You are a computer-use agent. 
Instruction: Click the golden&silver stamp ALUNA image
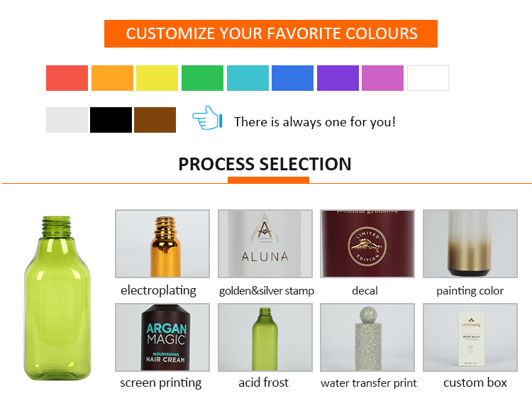pos(265,243)
